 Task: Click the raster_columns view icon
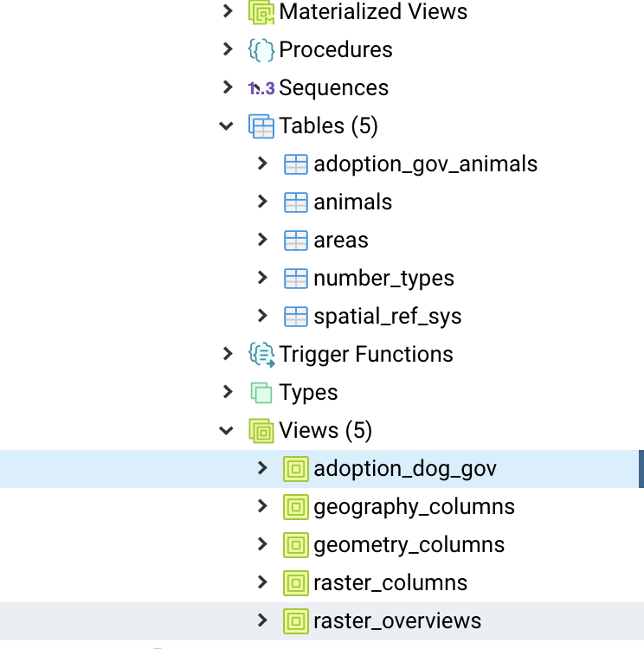click(x=296, y=583)
